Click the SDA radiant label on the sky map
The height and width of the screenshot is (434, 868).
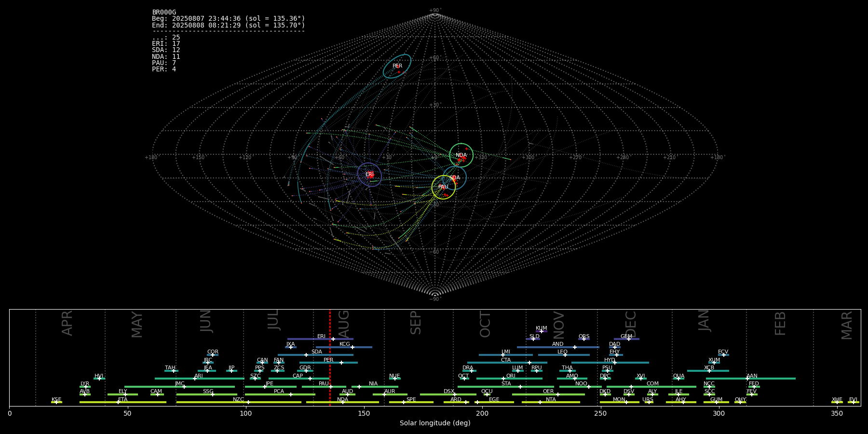(455, 177)
